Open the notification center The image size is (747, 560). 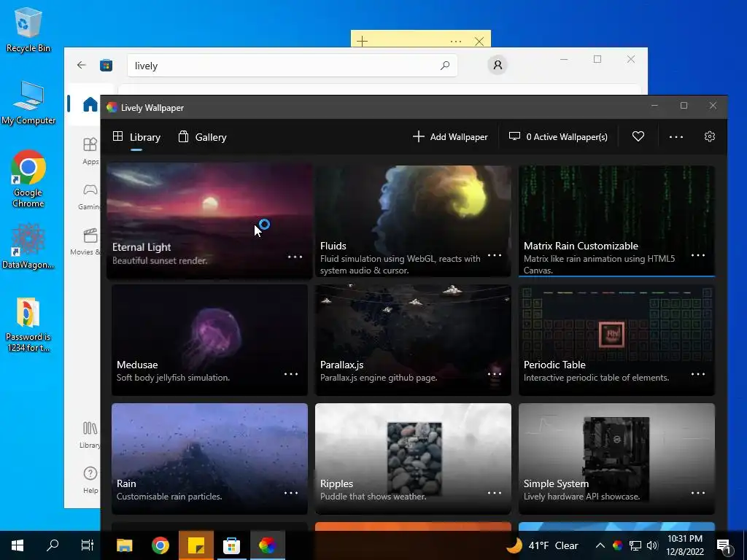pos(724,545)
